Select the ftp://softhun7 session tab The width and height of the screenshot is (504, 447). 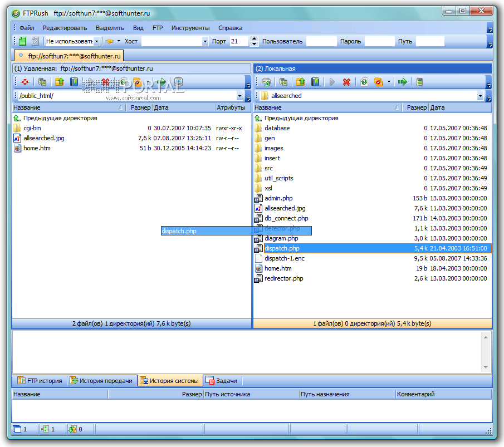click(69, 56)
